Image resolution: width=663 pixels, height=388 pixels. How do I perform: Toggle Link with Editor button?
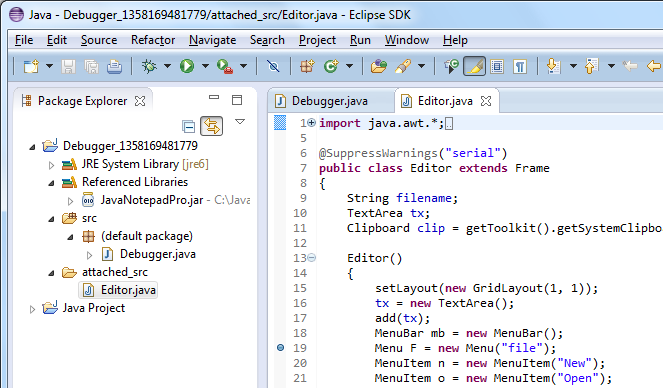click(211, 126)
